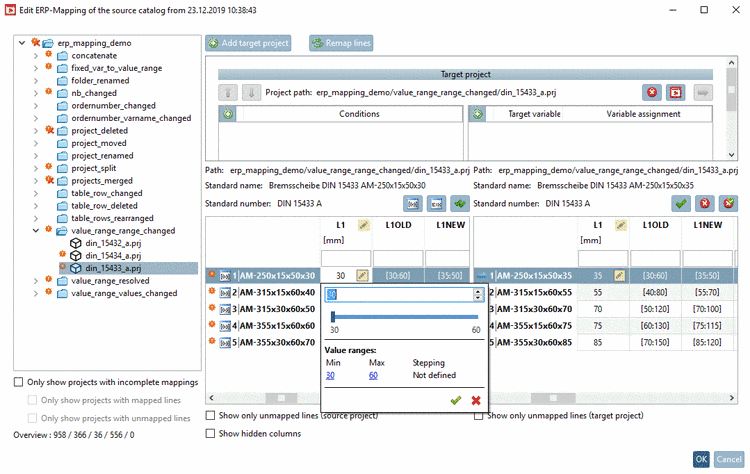Enable Show hidden columns checkbox
The height and width of the screenshot is (474, 750).
[210, 433]
